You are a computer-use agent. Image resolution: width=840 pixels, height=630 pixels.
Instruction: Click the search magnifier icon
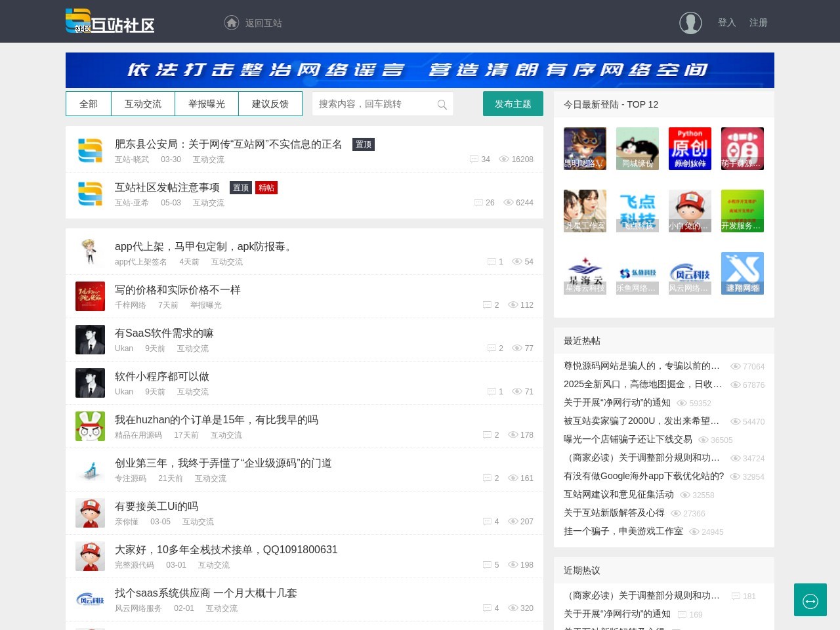point(442,104)
